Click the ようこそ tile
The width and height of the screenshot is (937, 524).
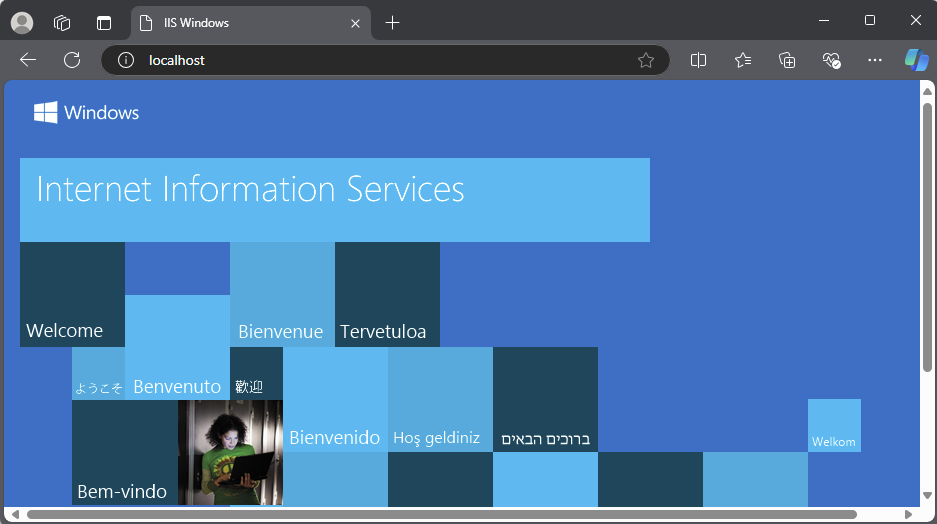point(99,373)
